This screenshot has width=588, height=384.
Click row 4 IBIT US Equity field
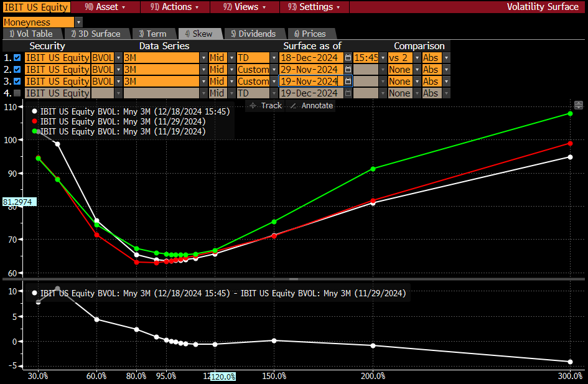click(x=57, y=93)
